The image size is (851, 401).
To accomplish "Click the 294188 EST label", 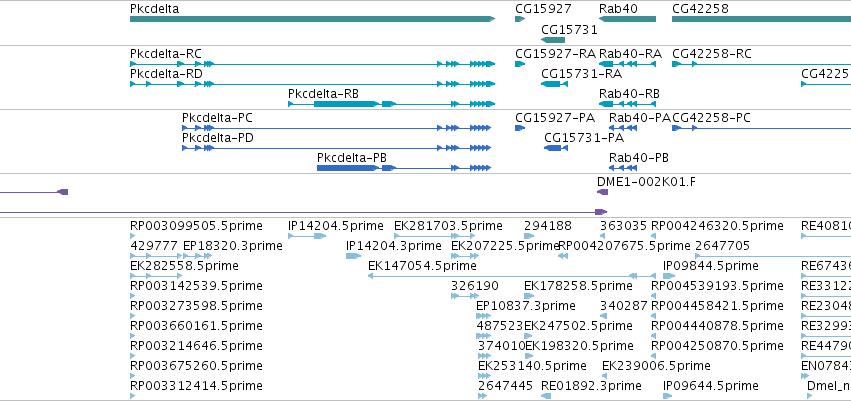I will tap(548, 226).
